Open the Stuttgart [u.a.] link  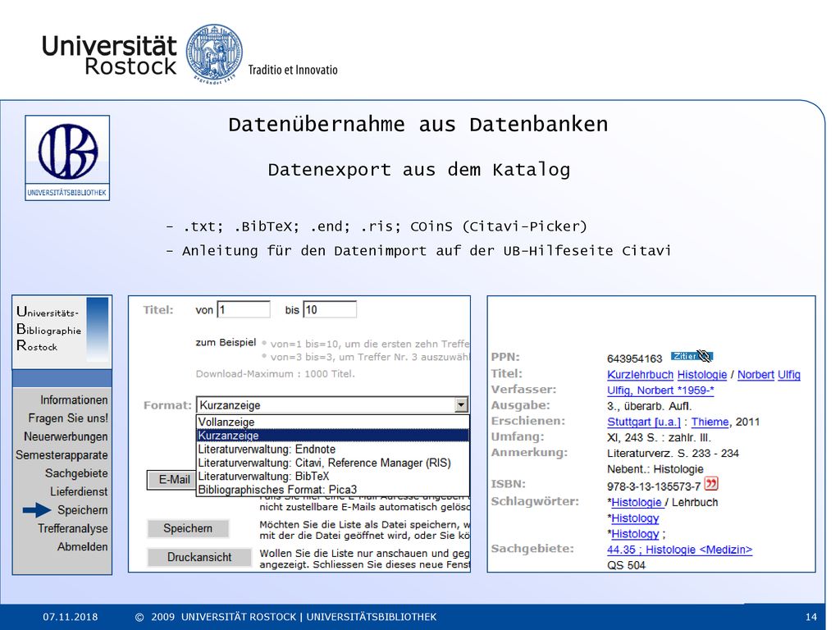click(x=643, y=422)
